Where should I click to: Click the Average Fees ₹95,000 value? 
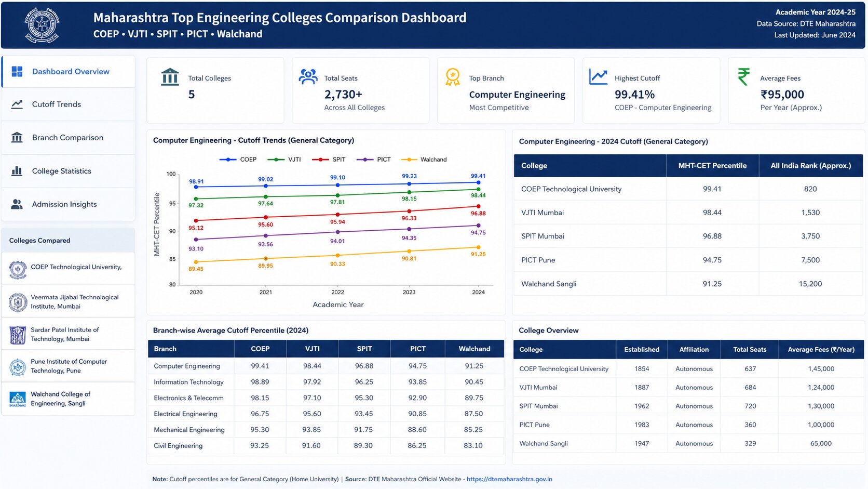pyautogui.click(x=782, y=95)
